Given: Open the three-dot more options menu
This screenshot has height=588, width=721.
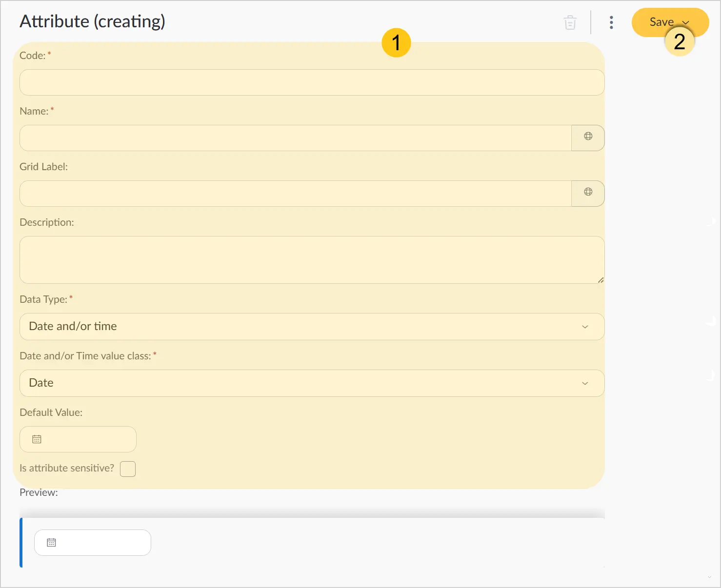Looking at the screenshot, I should tap(611, 22).
